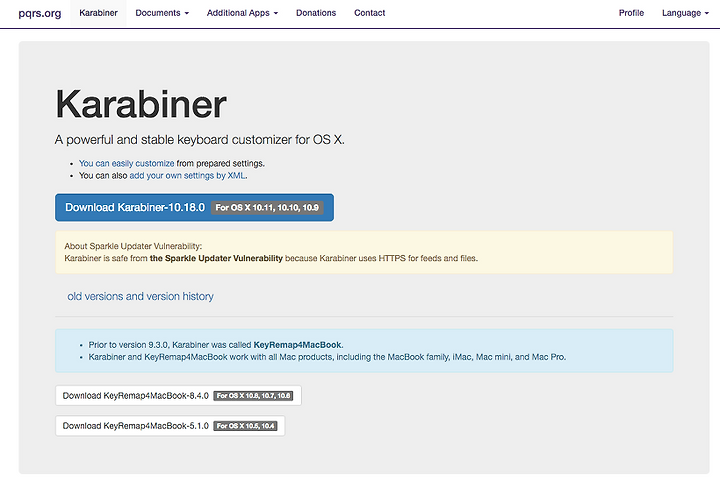Download KeyRemap4MacBook-8.4.0
Viewport: 720px width, 482px height.
pyautogui.click(x=178, y=396)
